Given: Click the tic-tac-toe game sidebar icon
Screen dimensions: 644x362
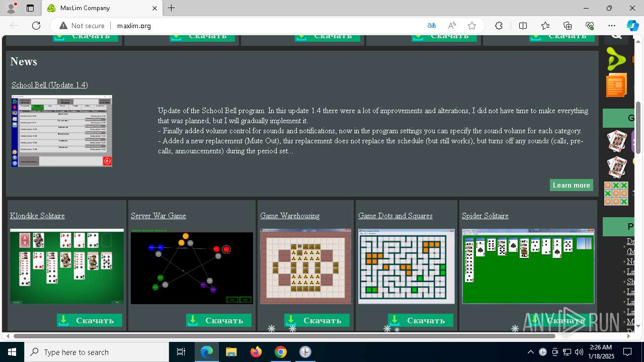Looking at the screenshot, I should tap(616, 194).
